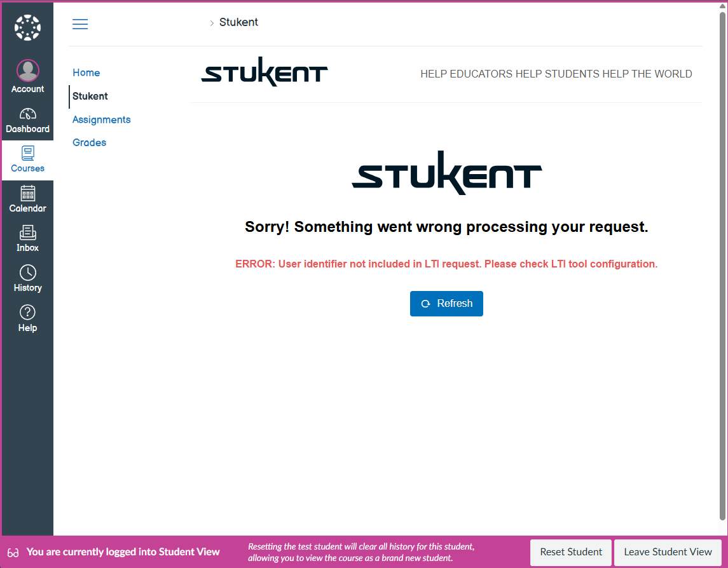Select Stukent in course navigation
The width and height of the screenshot is (728, 568).
90,97
